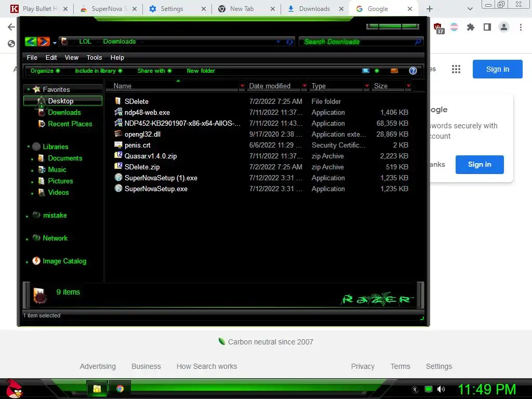Screen dimensions: 532x399
Task: Click Sign in on the Google password card
Action: [x=480, y=165]
